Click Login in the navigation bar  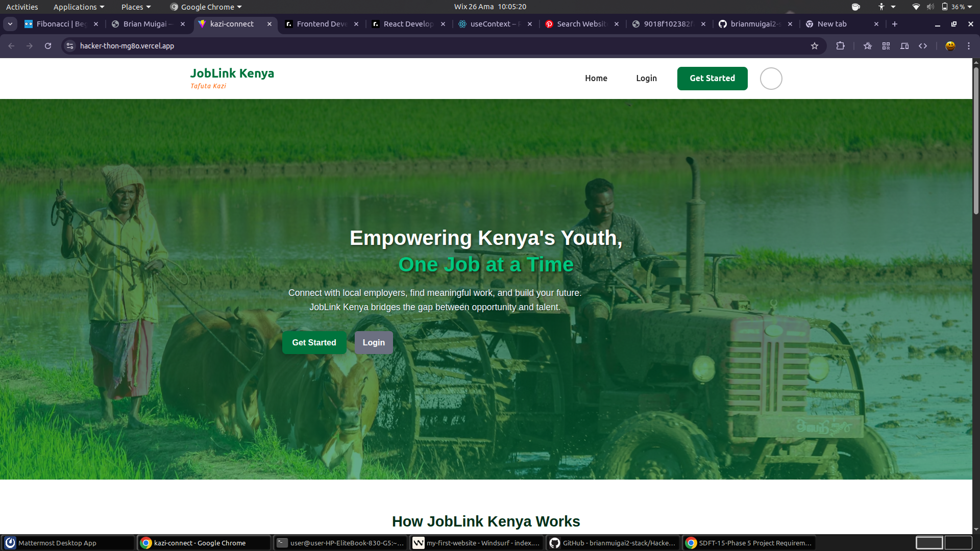[x=646, y=78]
